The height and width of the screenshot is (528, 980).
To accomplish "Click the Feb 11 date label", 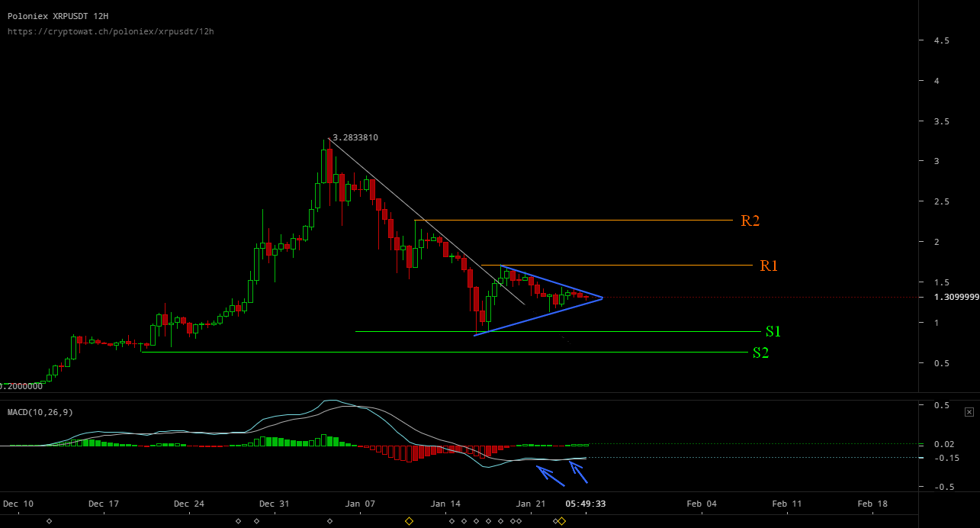I will [x=787, y=504].
